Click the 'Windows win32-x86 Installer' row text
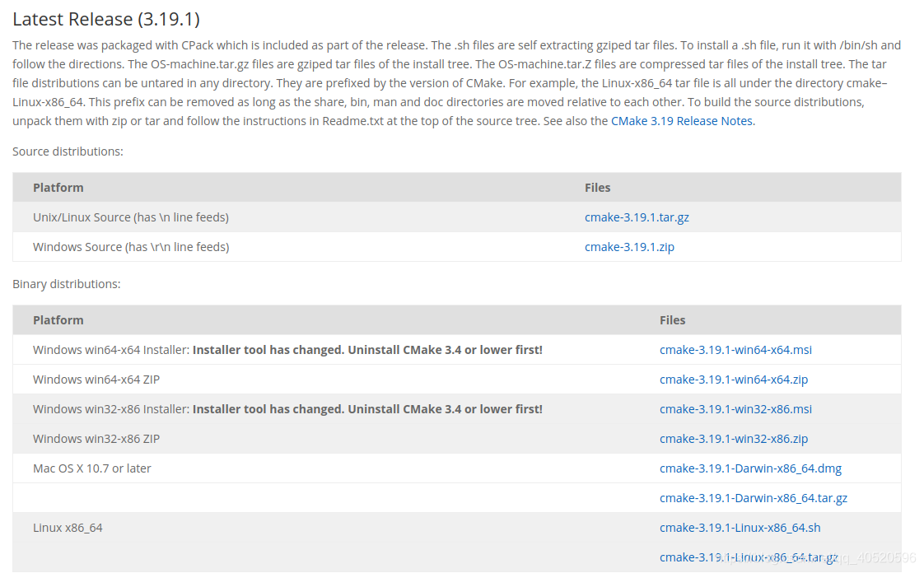924x573 pixels. point(287,409)
